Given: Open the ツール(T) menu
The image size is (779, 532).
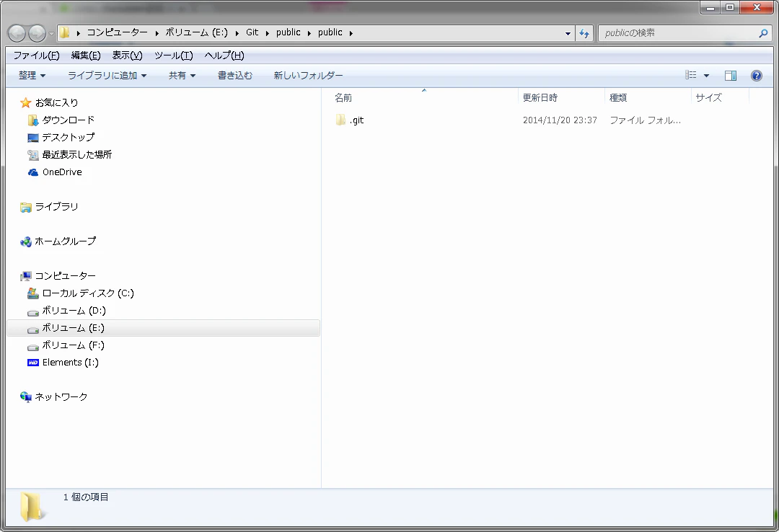Looking at the screenshot, I should (173, 56).
